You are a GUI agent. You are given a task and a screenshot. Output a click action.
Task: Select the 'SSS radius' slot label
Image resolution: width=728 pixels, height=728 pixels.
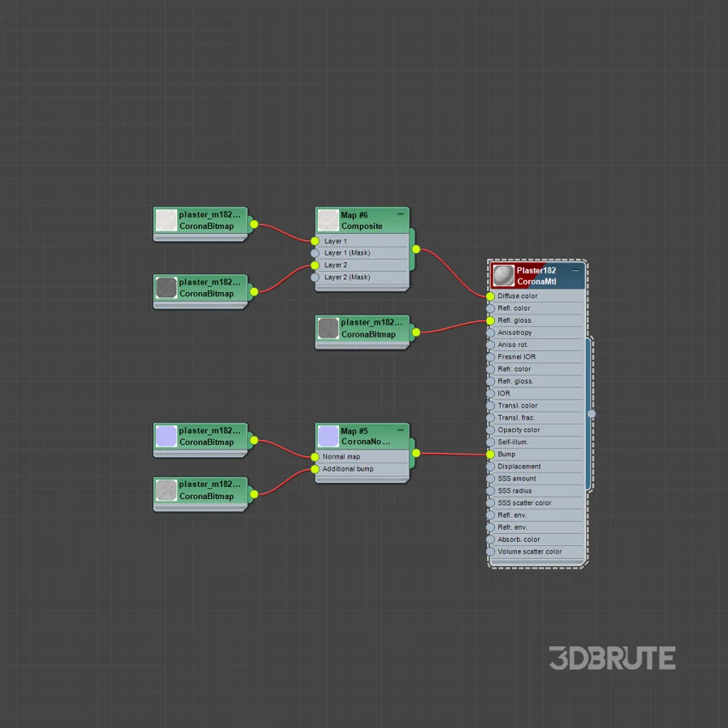(515, 491)
